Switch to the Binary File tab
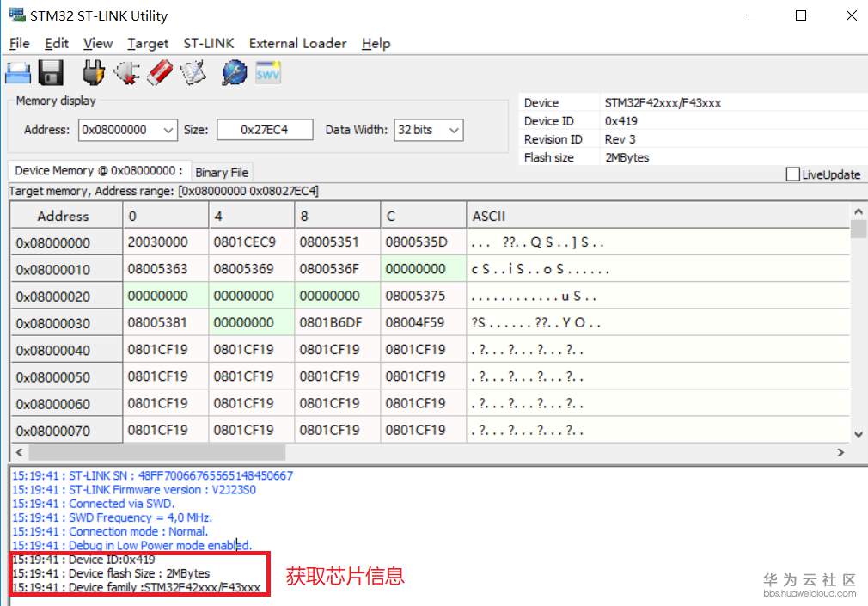868x606 pixels. [222, 172]
